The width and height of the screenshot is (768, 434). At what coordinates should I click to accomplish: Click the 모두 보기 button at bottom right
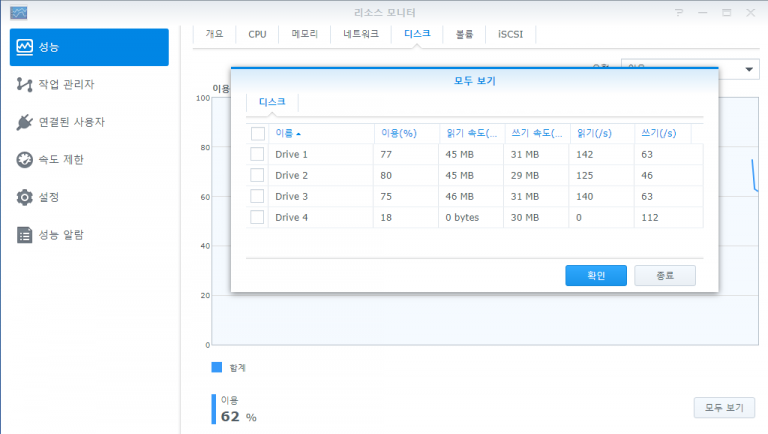[724, 408]
